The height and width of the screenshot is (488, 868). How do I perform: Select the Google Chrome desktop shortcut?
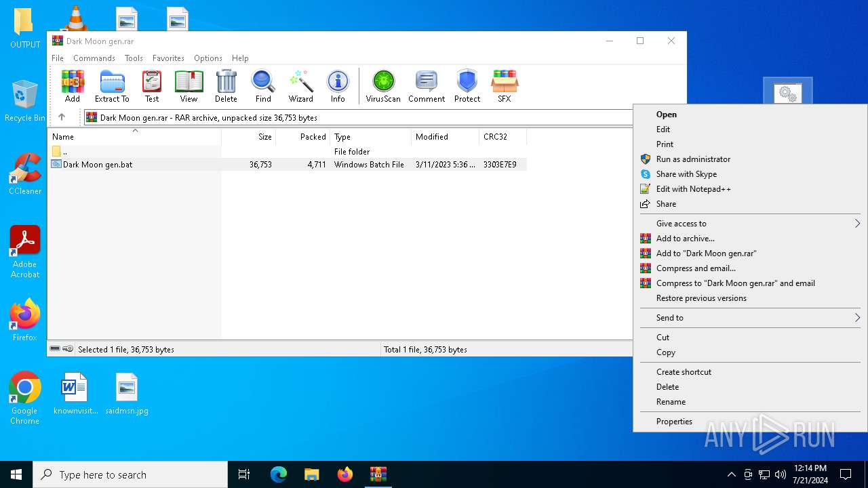(25, 399)
